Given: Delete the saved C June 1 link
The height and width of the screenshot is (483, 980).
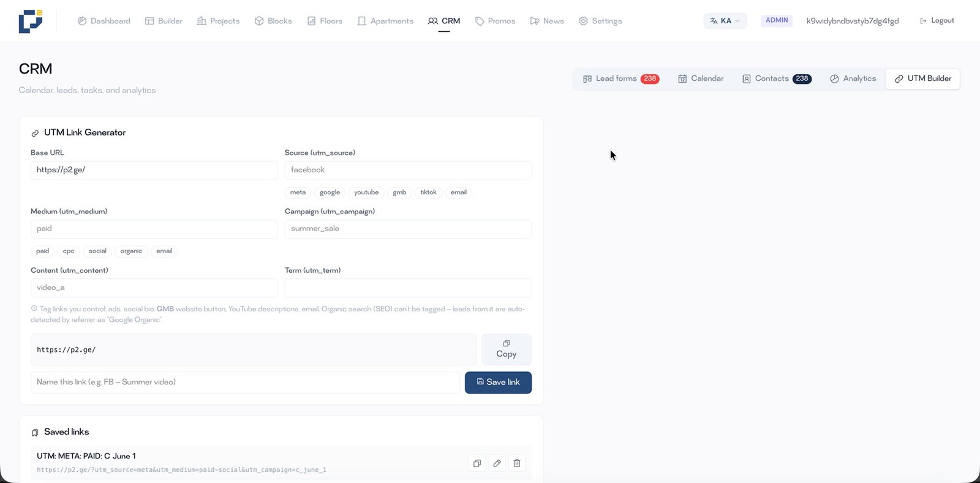Looking at the screenshot, I should click(x=517, y=463).
